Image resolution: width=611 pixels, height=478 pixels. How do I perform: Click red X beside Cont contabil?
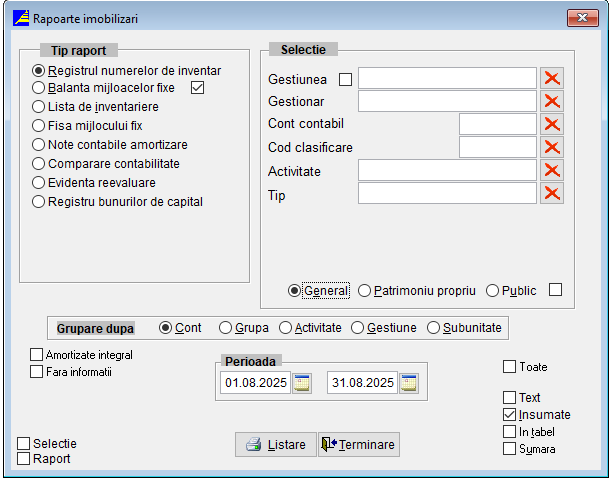click(552, 124)
